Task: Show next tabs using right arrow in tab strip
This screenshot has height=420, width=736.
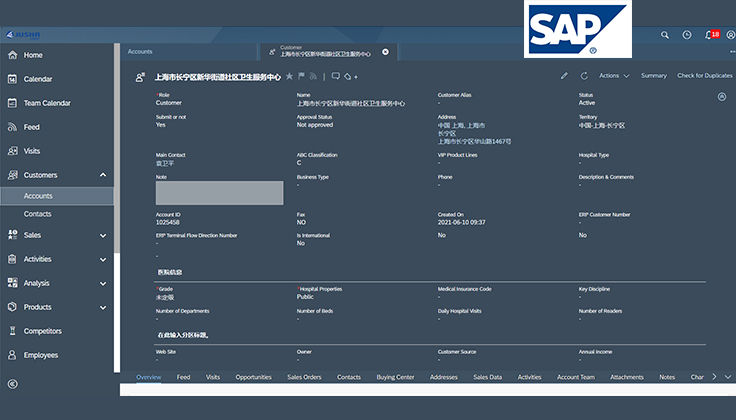Action: click(714, 376)
